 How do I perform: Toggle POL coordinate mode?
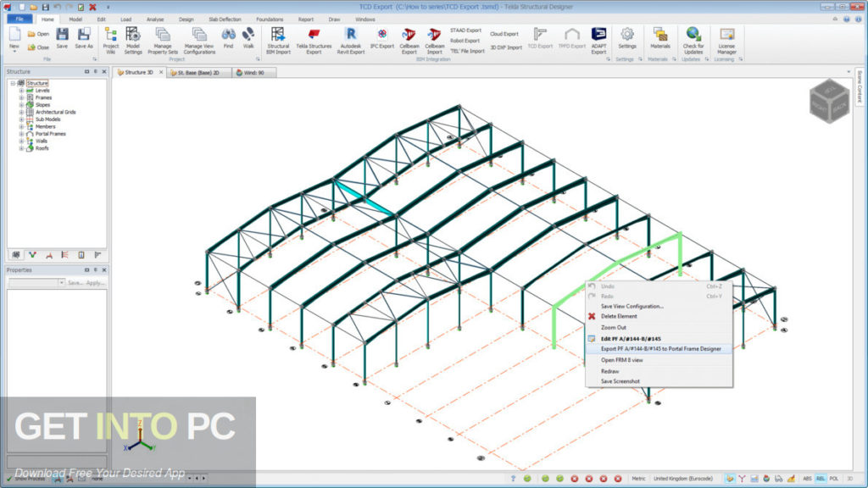coord(834,479)
